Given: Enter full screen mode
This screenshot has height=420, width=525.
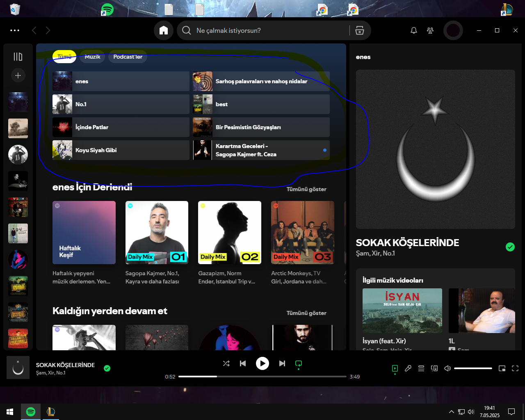Looking at the screenshot, I should click(515, 368).
